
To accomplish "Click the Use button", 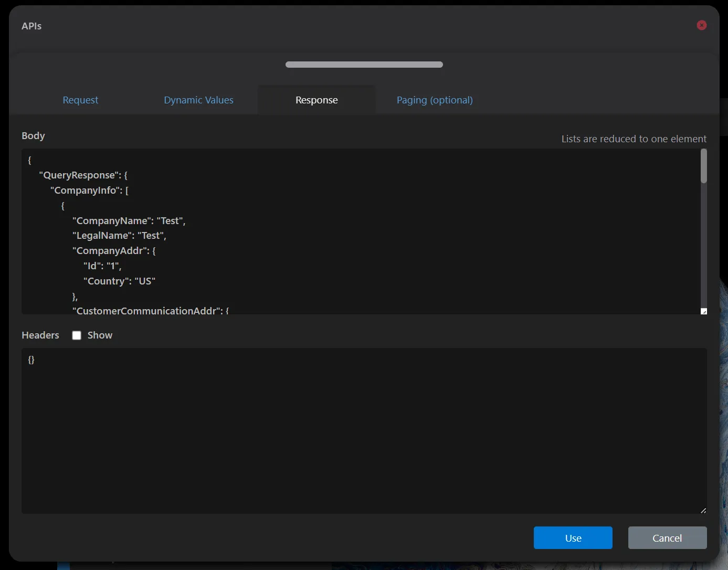I will click(x=573, y=538).
